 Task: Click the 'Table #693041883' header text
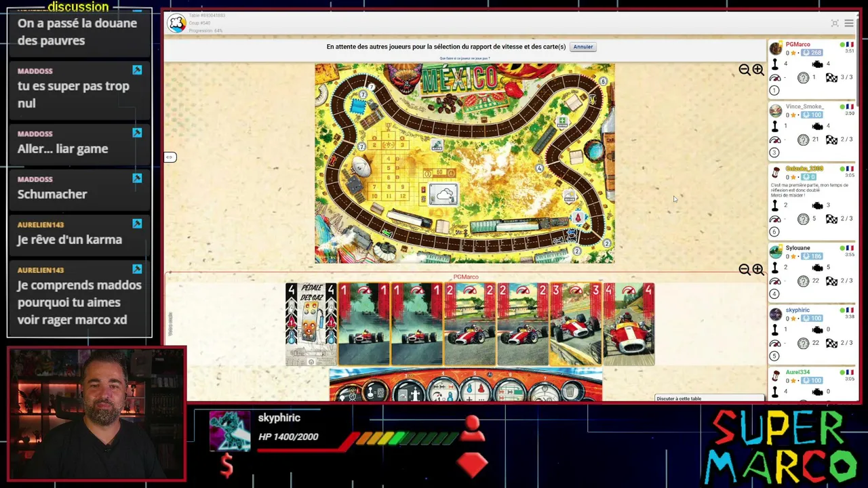point(207,16)
